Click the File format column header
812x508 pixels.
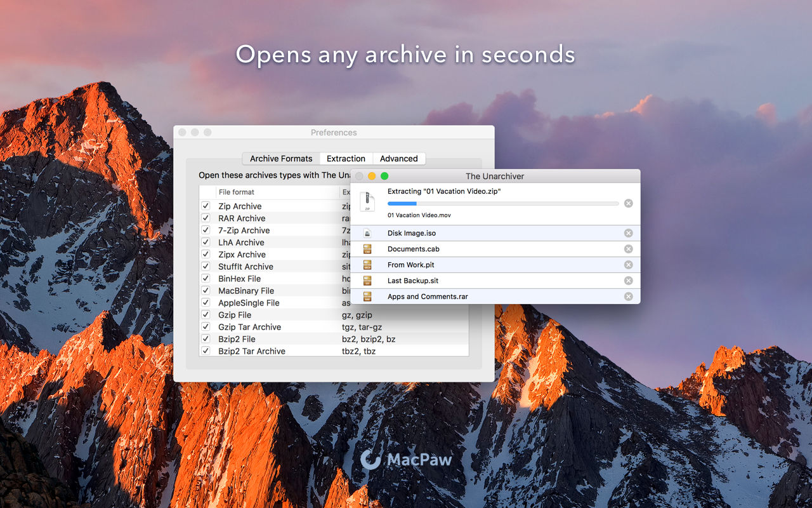pyautogui.click(x=277, y=192)
